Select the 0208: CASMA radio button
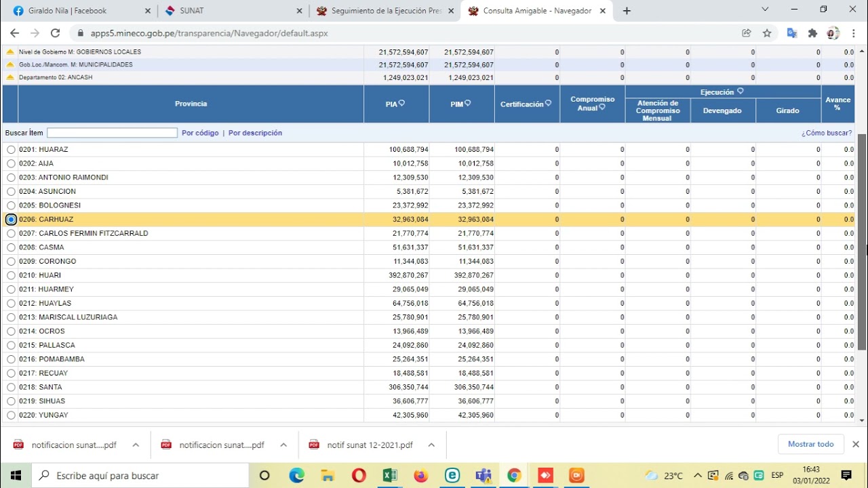 coord(11,247)
